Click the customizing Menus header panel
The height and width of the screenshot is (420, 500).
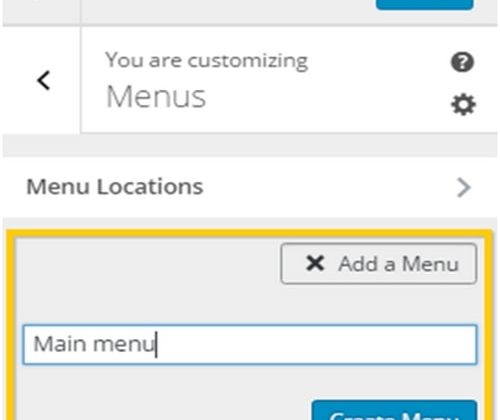tap(289, 80)
